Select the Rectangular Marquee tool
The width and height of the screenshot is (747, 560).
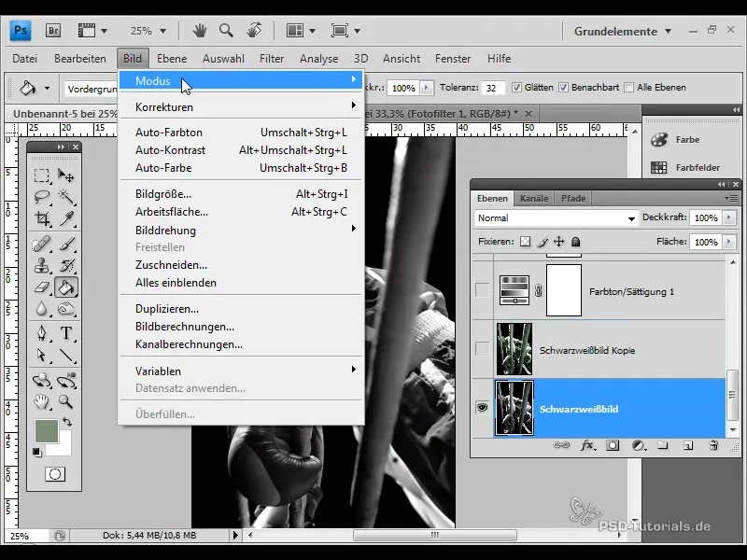pyautogui.click(x=42, y=175)
